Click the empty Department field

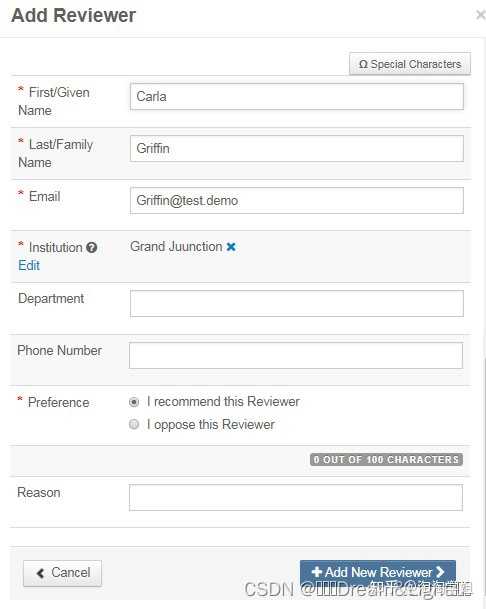(297, 303)
